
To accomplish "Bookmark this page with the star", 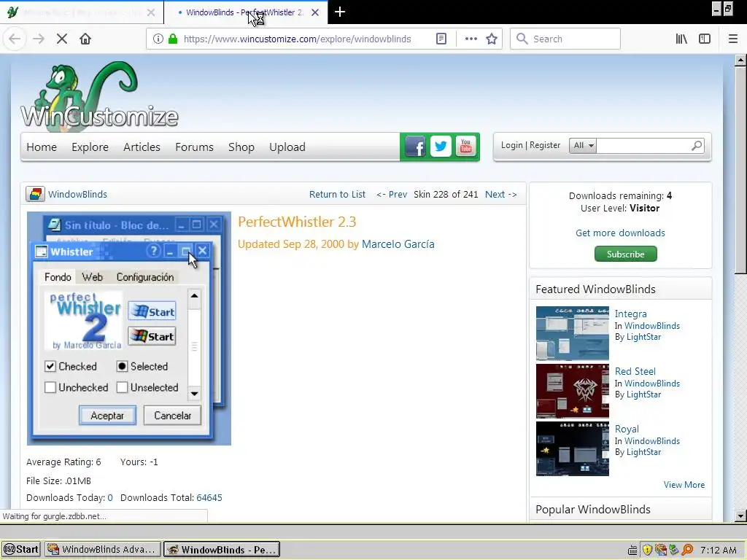I will (x=492, y=39).
